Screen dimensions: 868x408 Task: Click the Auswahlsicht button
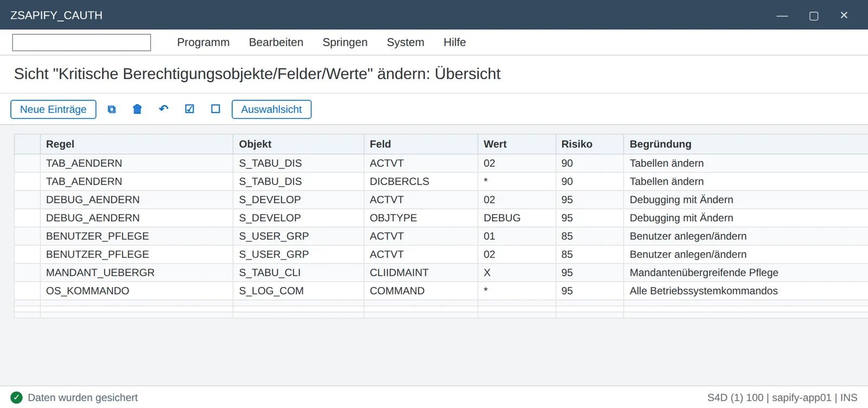tap(271, 109)
